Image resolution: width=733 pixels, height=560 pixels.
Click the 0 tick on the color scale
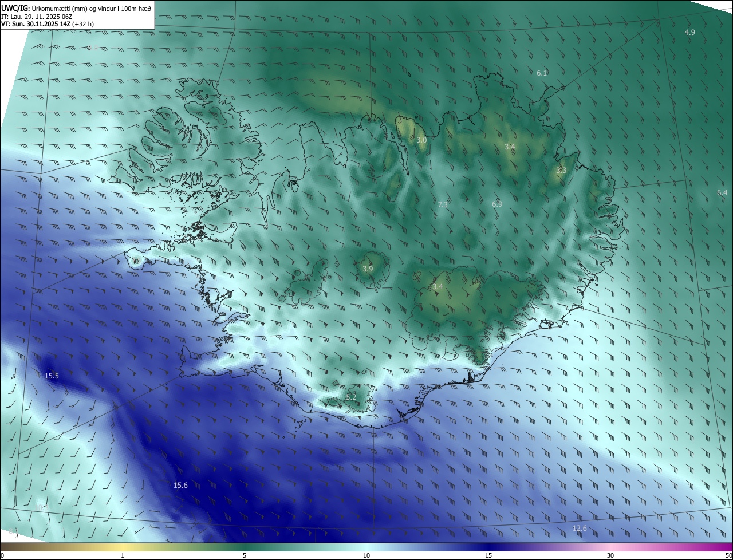[x=2, y=555]
